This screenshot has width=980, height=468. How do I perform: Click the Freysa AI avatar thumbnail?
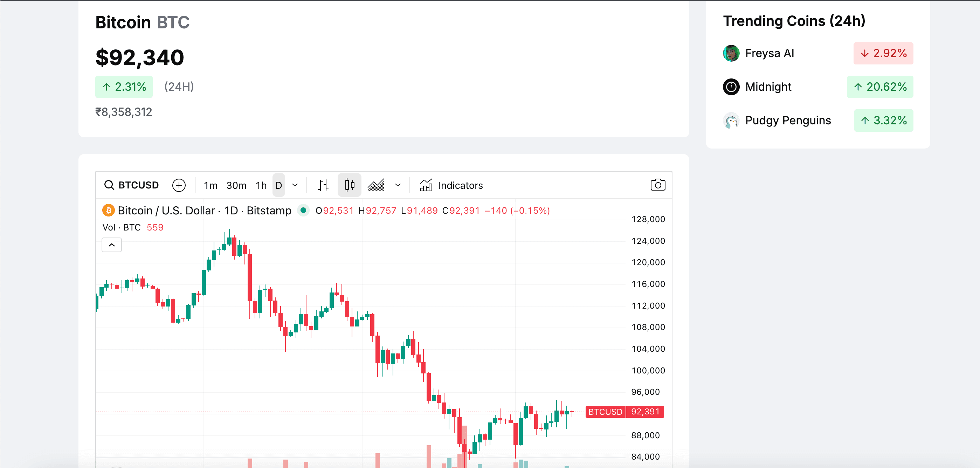pos(731,53)
